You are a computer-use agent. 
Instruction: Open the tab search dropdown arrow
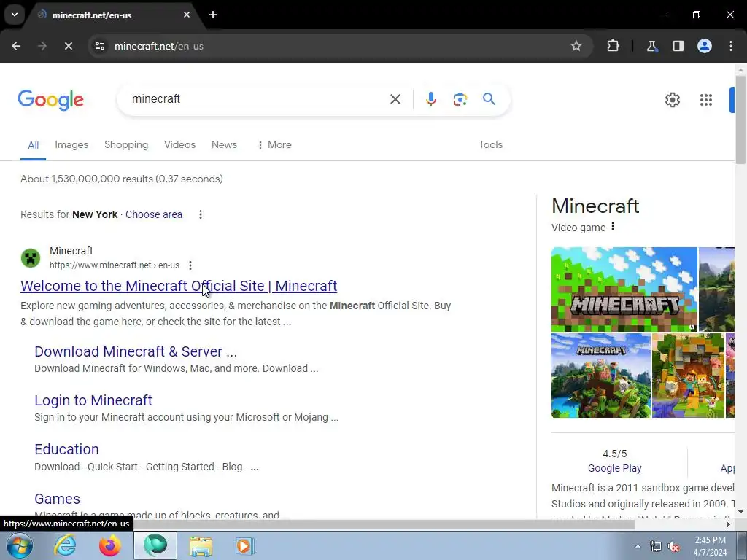coord(15,15)
